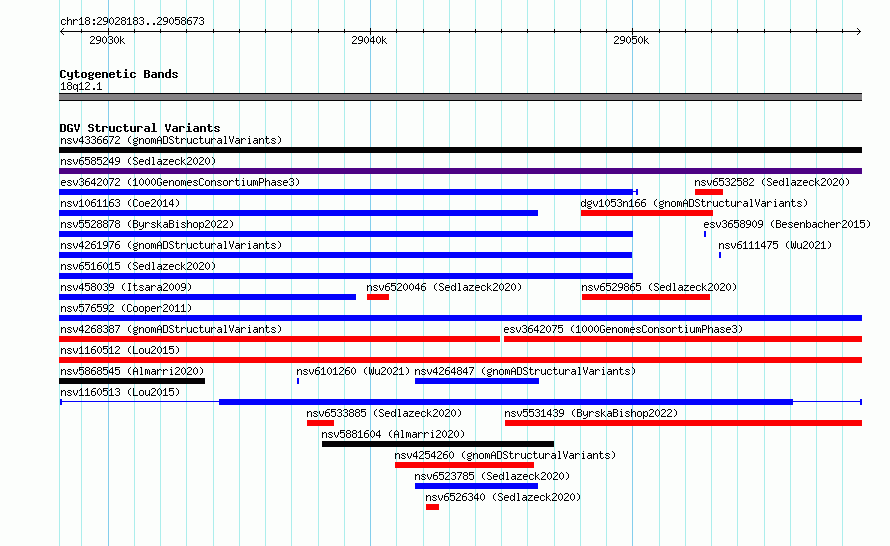Click nsv5531439 (ByrskaBishop2022) label
Viewport: 890px width, 546px height.
[x=591, y=413]
